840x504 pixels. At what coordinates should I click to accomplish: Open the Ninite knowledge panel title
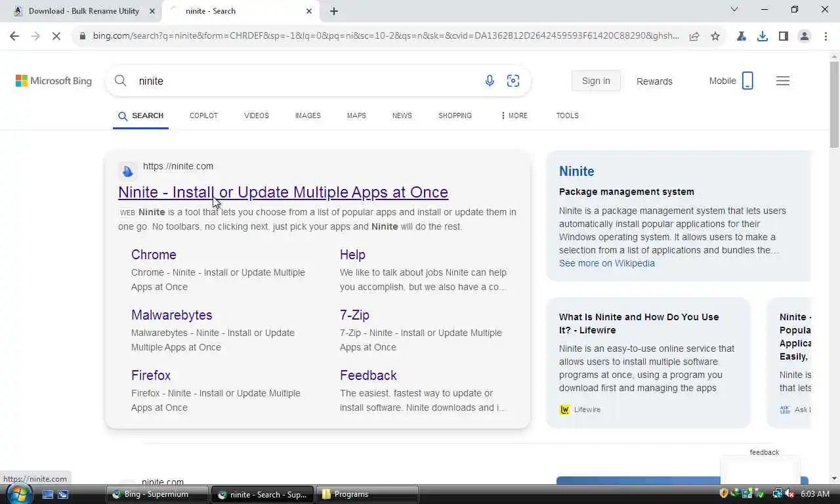577,171
